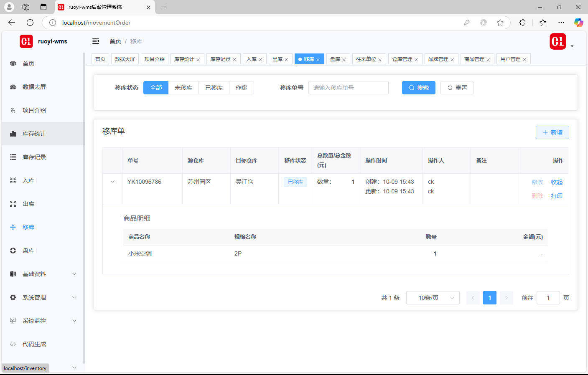Switch to the 商品管理 tab
Viewport: 588px width, 375px height.
(x=474, y=59)
